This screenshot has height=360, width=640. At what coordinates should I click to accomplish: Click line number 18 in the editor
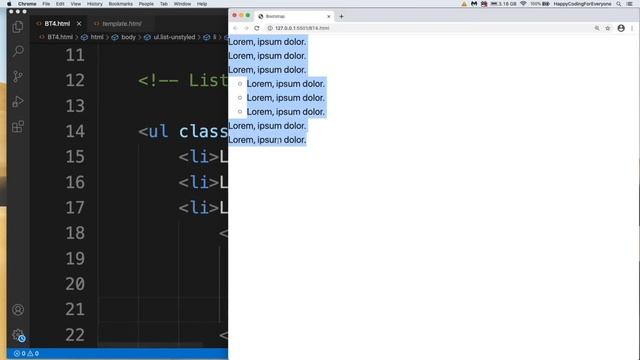75,233
